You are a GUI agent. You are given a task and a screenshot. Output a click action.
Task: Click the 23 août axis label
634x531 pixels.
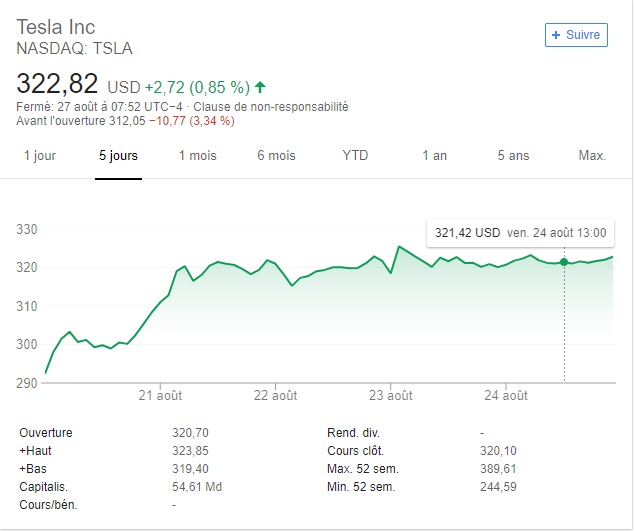click(x=391, y=395)
